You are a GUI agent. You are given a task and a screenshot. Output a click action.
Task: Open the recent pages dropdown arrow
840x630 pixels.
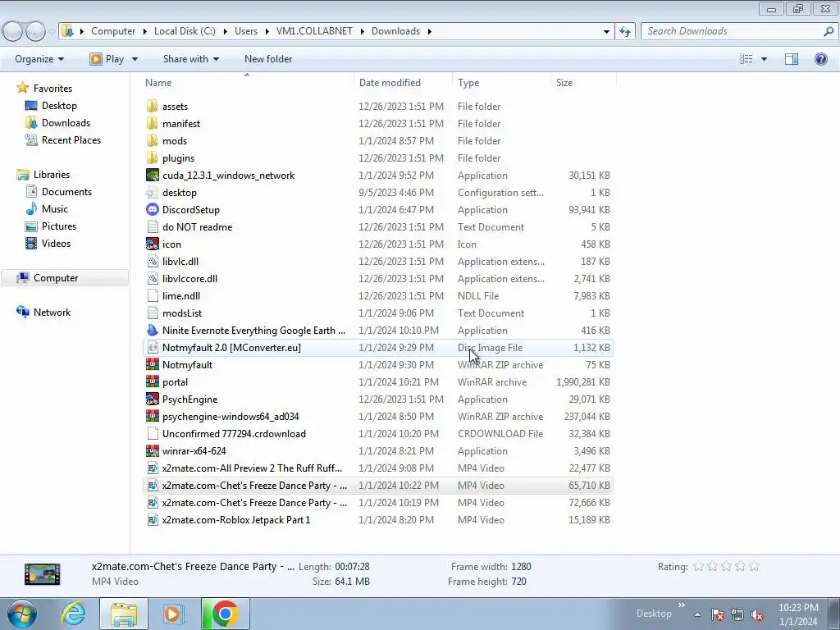[52, 32]
